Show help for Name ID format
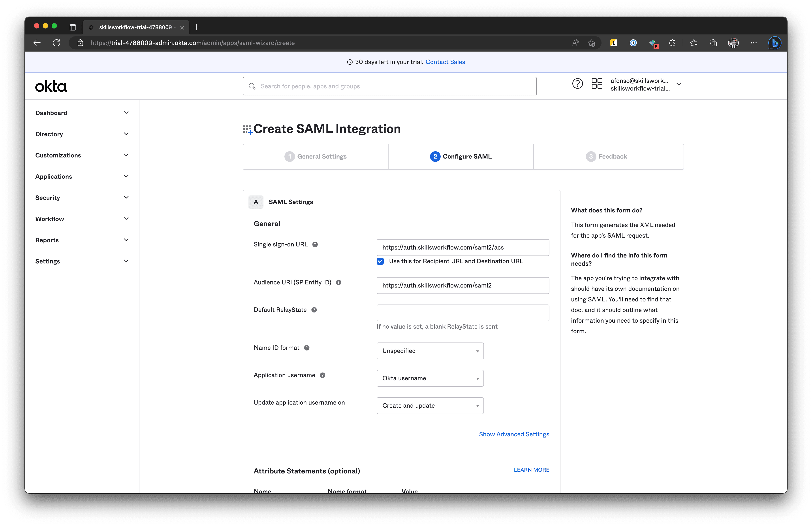The width and height of the screenshot is (812, 526). [306, 348]
